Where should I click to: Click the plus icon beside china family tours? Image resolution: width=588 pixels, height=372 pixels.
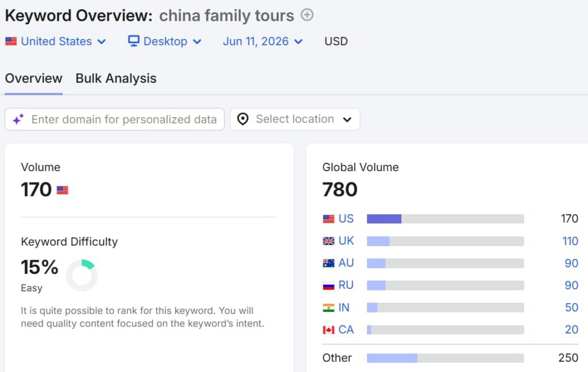click(x=307, y=15)
